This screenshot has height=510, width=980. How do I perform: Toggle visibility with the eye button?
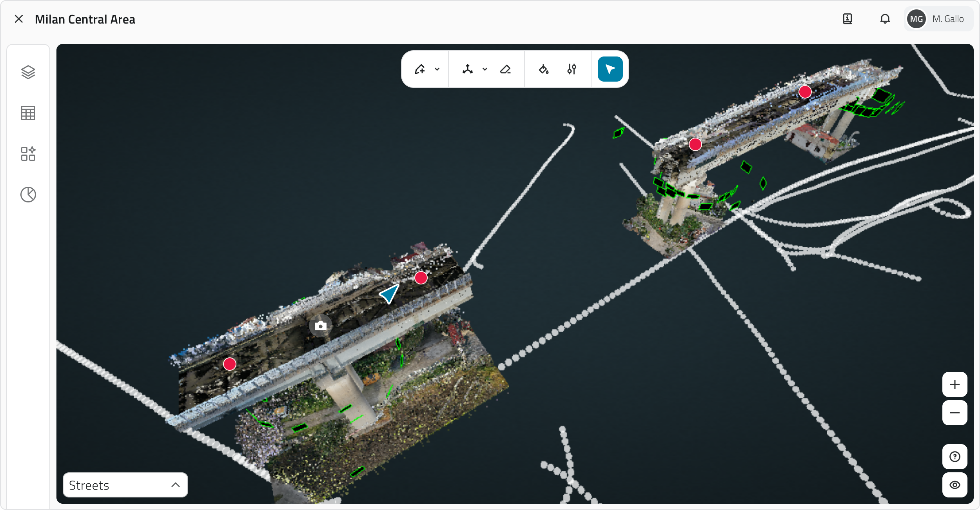[x=955, y=485]
